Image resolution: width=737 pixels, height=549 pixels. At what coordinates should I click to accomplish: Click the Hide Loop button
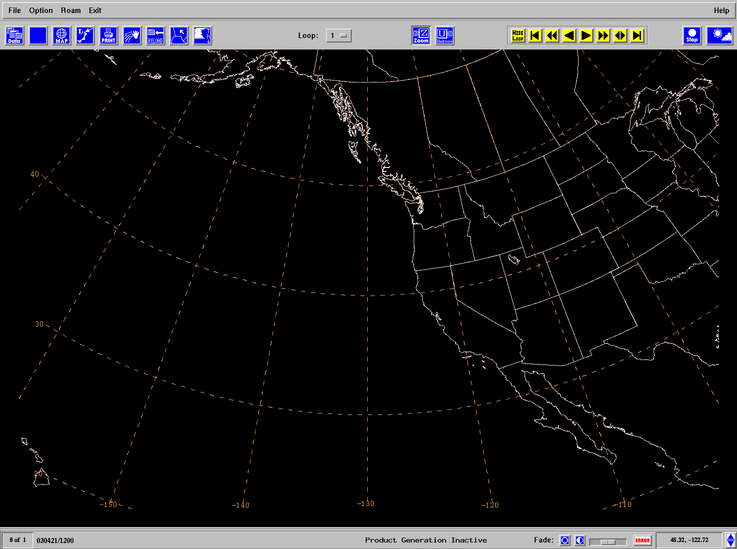tap(517, 35)
